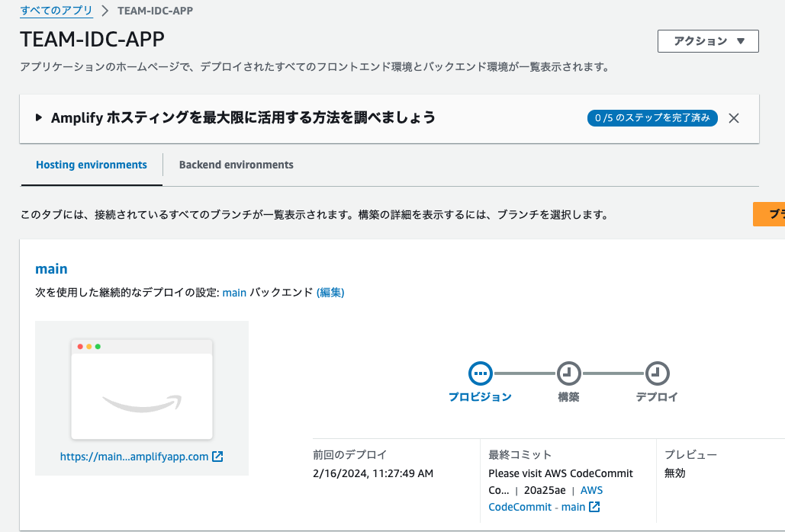Switch to the Backend environments tab

pyautogui.click(x=236, y=165)
